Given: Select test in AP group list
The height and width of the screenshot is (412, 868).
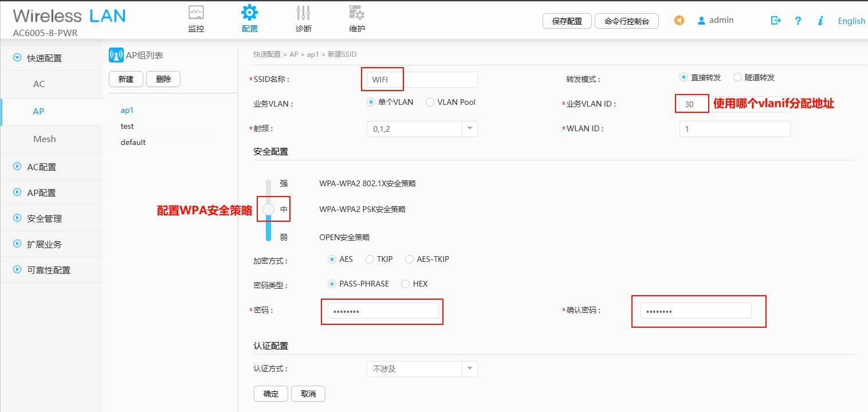Looking at the screenshot, I should click(127, 126).
